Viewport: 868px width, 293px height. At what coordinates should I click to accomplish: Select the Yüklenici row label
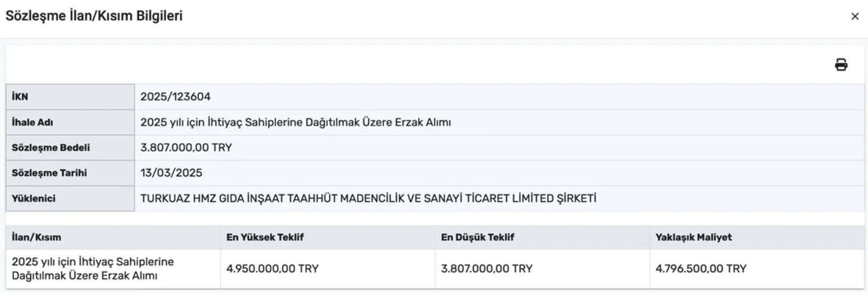pyautogui.click(x=34, y=199)
